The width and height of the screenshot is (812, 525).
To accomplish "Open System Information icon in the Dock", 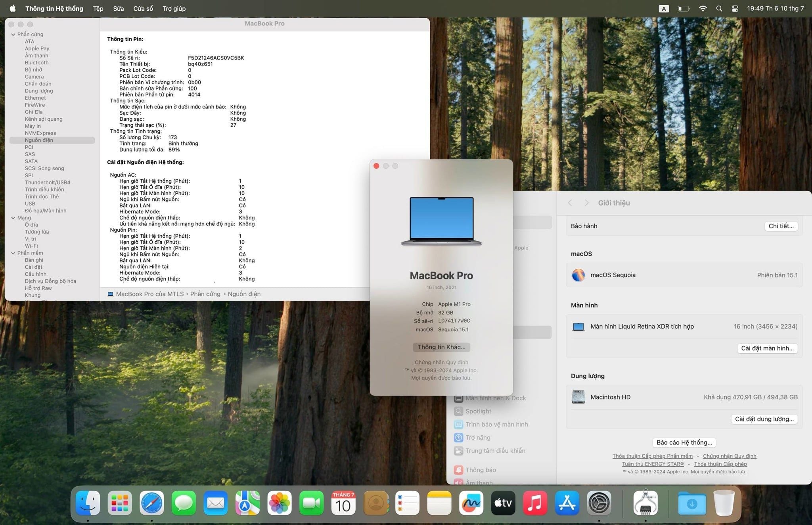I will (x=645, y=503).
